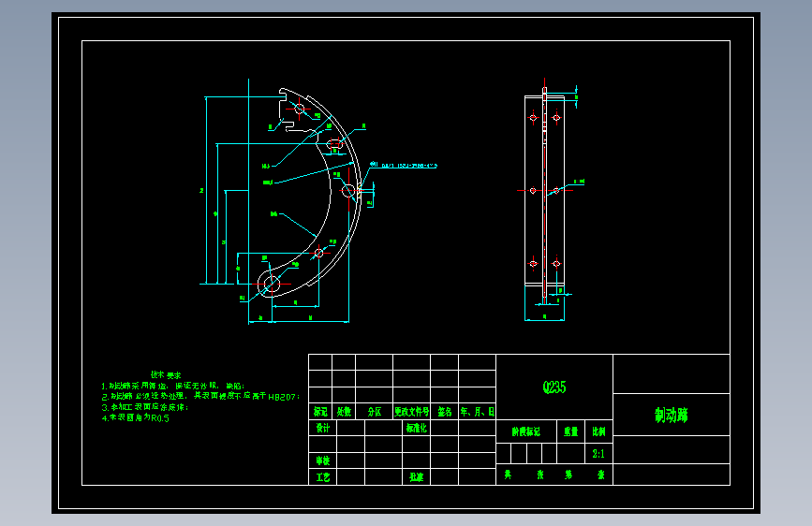The height and width of the screenshot is (526, 812).
Task: Click the "审核" label cell
Action: point(322,460)
